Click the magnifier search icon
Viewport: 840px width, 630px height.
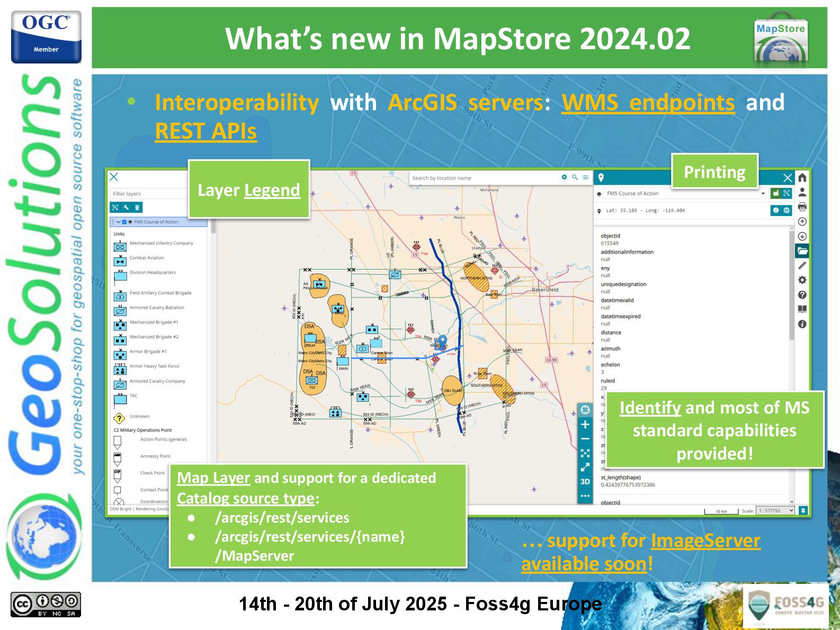tap(575, 177)
